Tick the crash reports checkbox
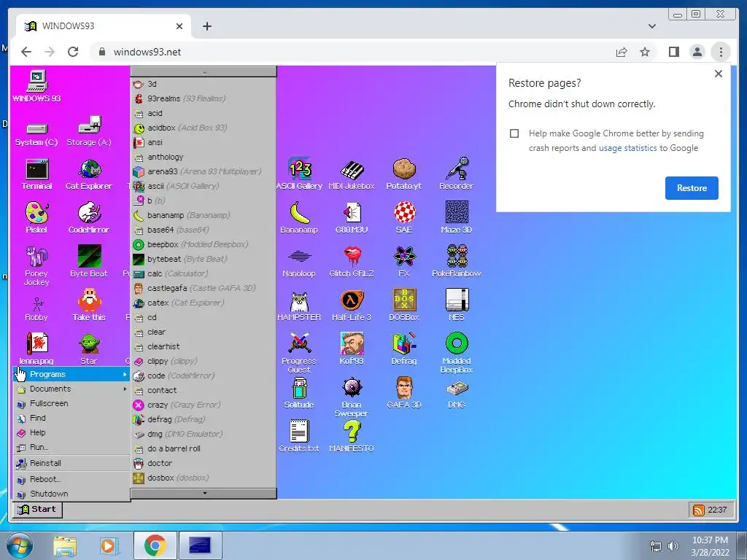 (x=514, y=133)
